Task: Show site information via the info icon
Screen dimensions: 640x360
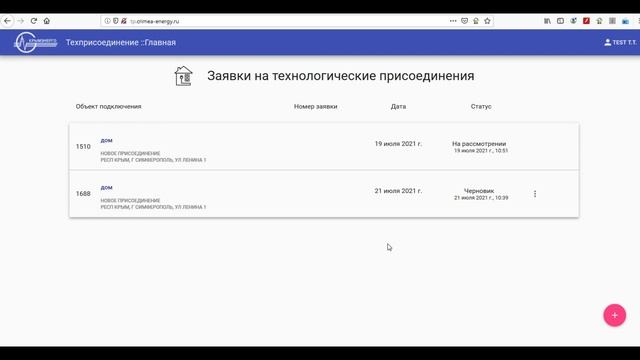Action: pyautogui.click(x=107, y=21)
